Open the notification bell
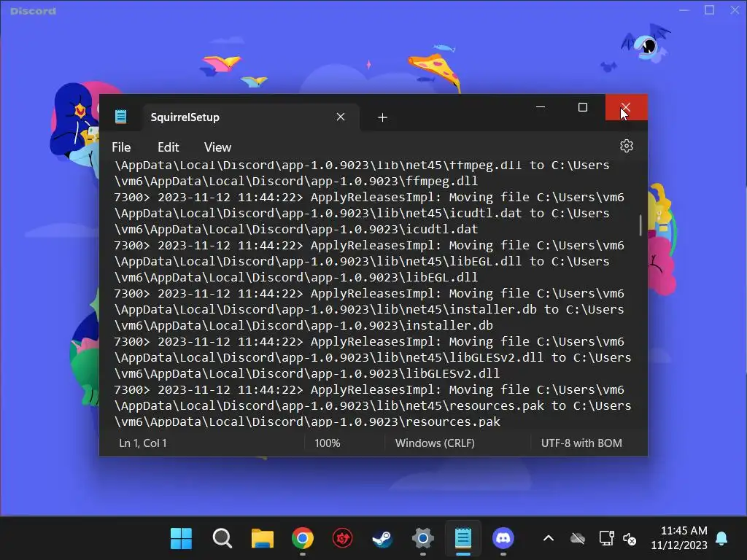This screenshot has height=560, width=747. [721, 539]
